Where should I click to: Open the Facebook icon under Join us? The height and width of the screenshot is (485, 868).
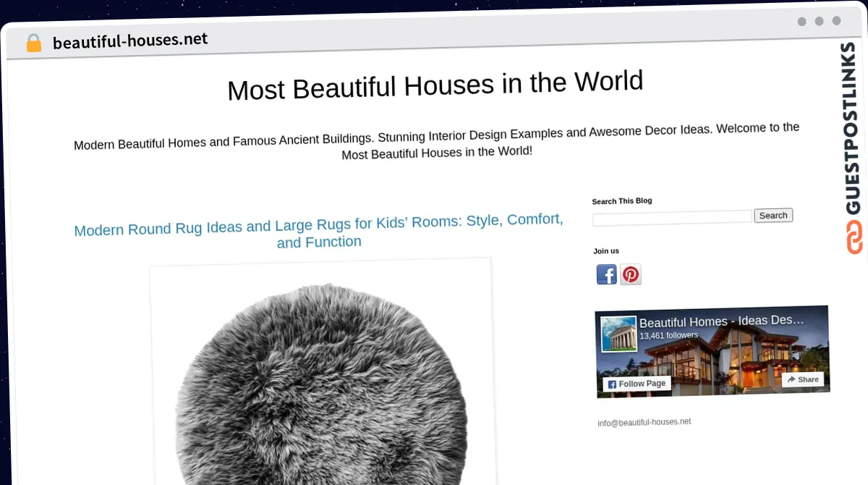(x=606, y=274)
